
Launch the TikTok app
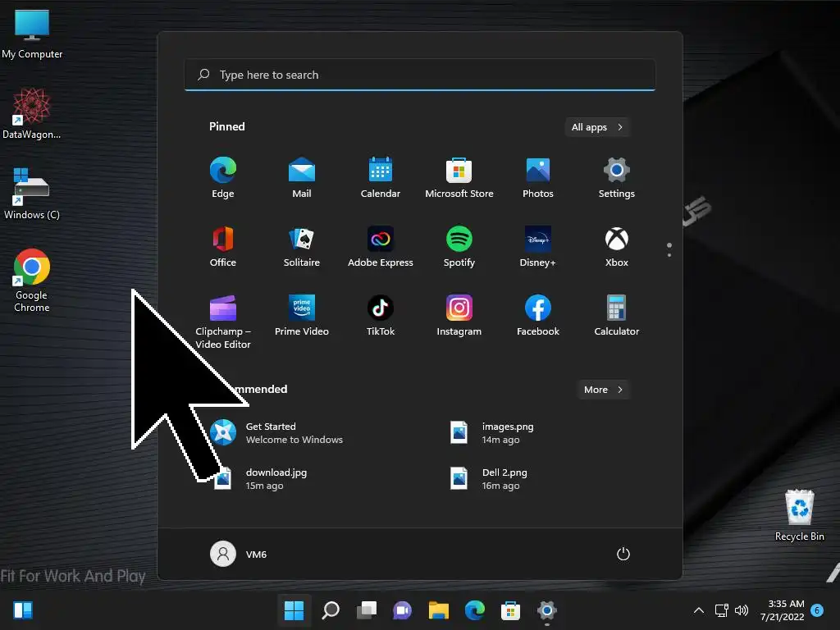tap(381, 316)
